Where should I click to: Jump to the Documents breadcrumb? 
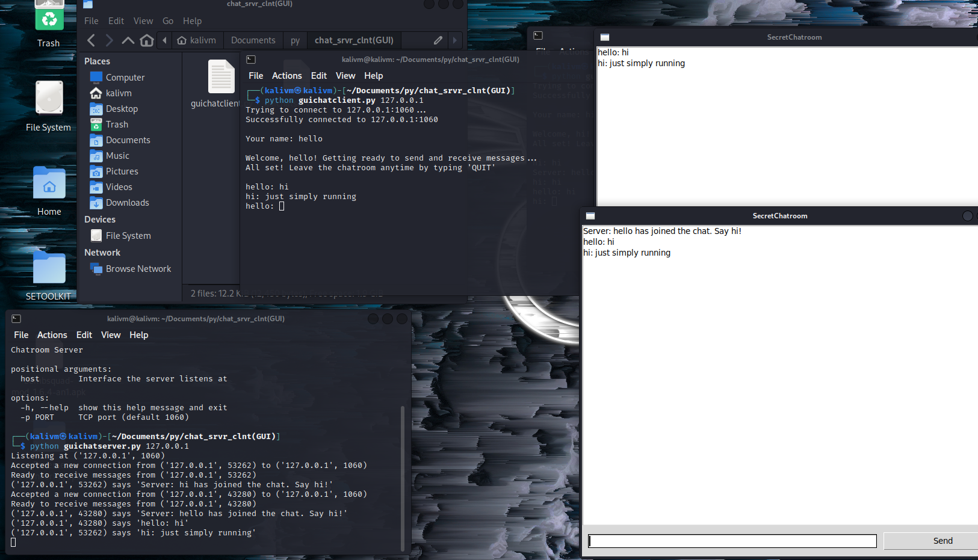tap(253, 40)
